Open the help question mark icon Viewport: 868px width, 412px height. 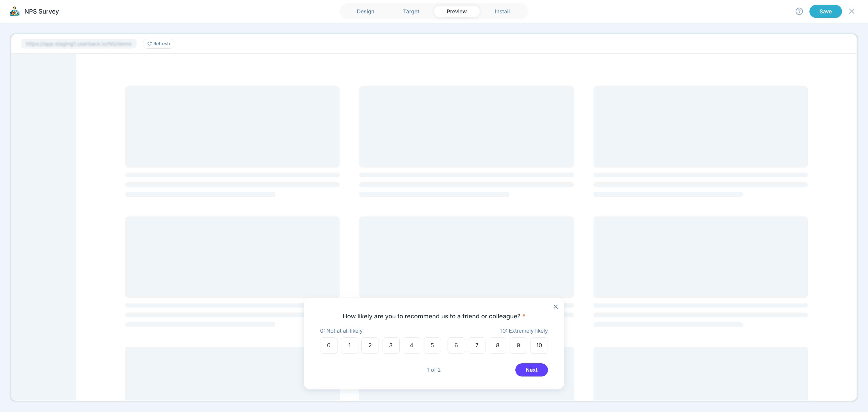click(x=799, y=12)
